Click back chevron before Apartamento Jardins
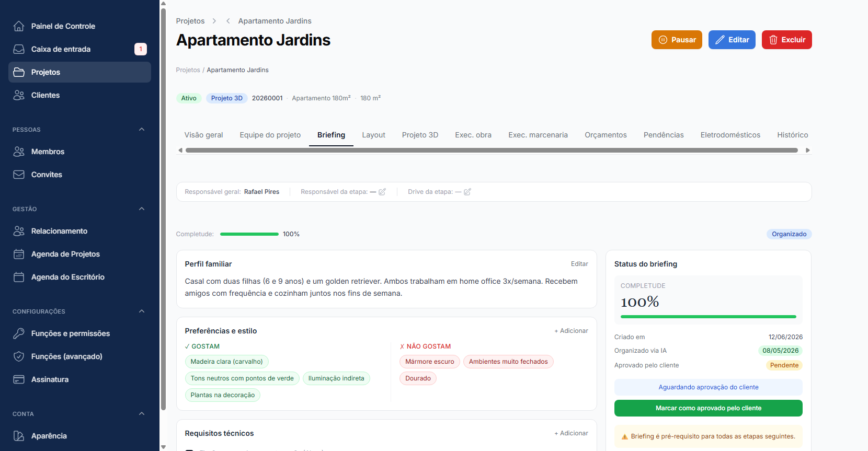The image size is (868, 451). click(x=228, y=21)
